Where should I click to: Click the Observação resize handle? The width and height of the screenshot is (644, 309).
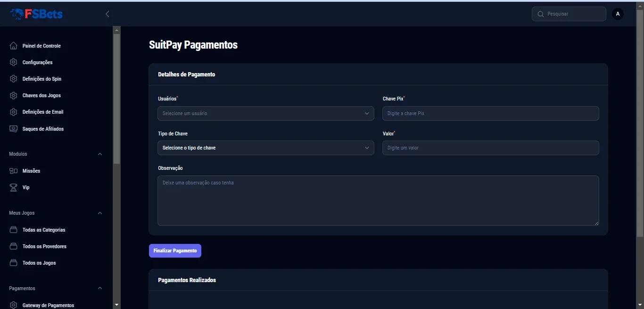pyautogui.click(x=596, y=223)
